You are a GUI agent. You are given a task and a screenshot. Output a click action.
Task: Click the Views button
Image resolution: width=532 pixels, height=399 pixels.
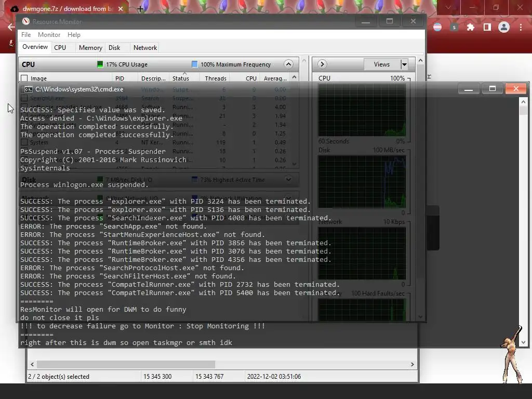pyautogui.click(x=382, y=64)
